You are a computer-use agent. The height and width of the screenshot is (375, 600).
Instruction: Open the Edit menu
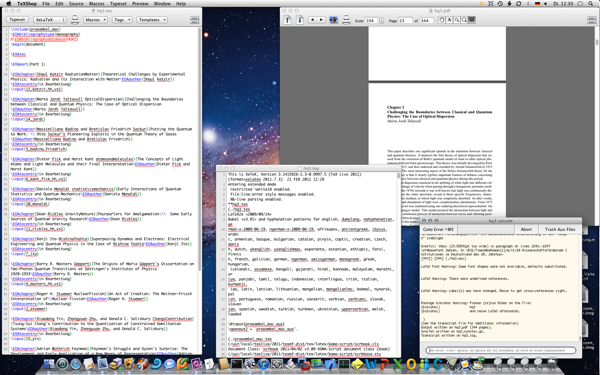59,3
